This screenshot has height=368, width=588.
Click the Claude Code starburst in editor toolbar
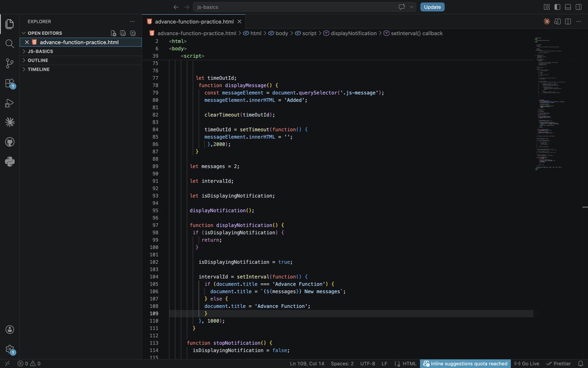click(547, 22)
